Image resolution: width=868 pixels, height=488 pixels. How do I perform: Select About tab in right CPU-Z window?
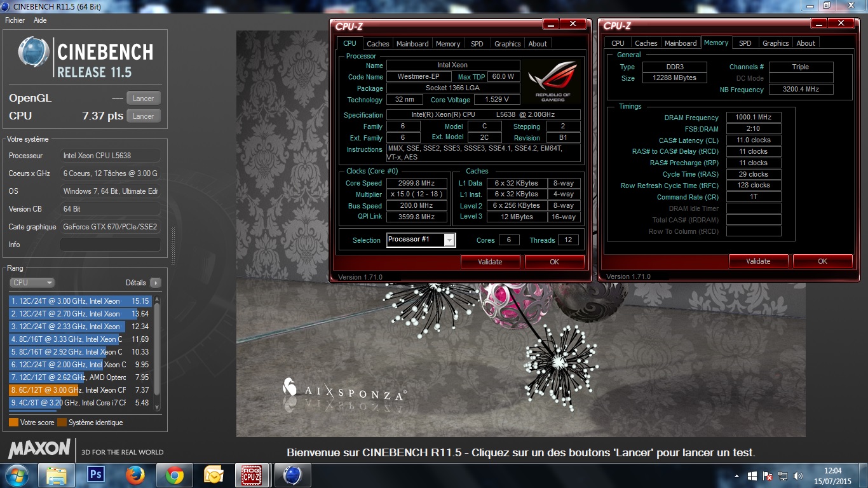[806, 43]
